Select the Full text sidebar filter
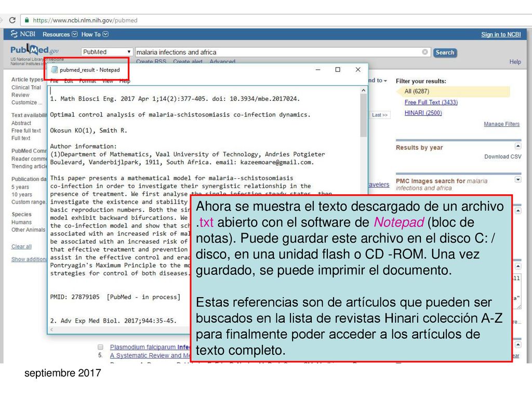This screenshot has height=399, width=532. (x=21, y=138)
